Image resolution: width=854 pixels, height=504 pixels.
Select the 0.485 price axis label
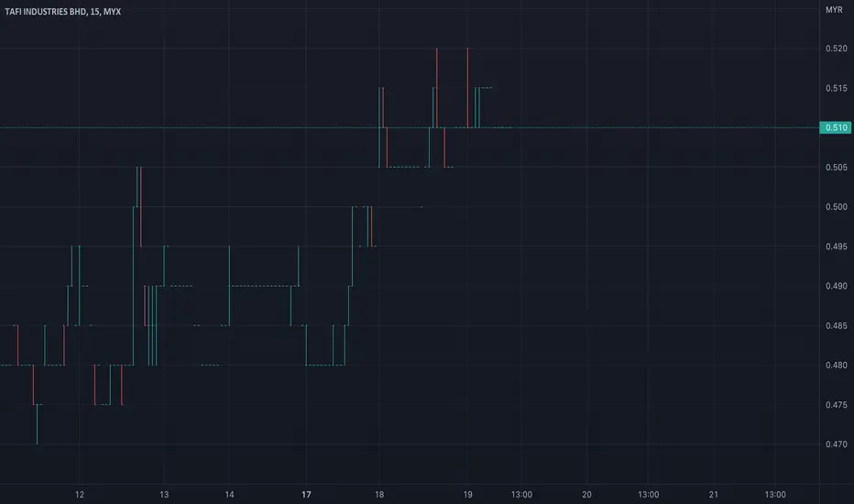(x=836, y=326)
